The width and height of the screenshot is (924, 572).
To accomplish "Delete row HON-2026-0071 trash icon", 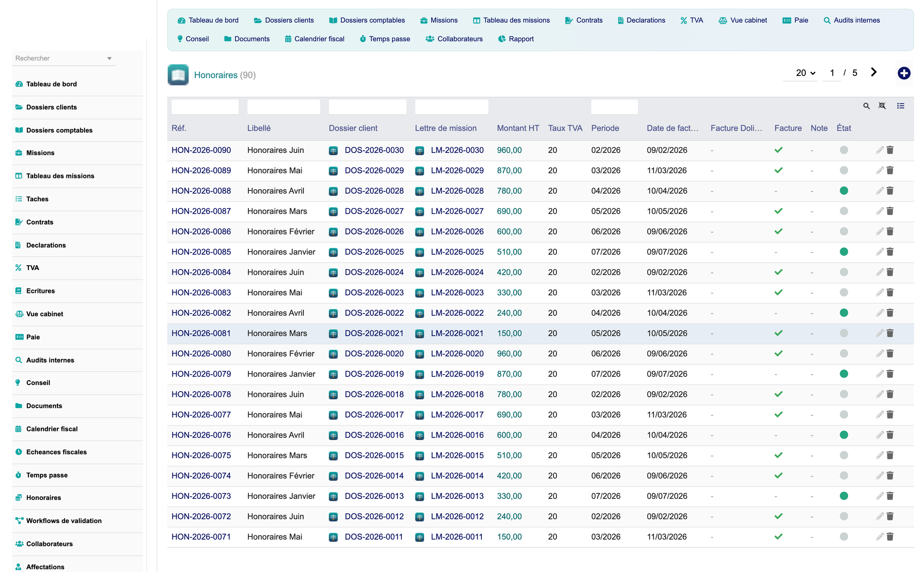I will [x=890, y=536].
